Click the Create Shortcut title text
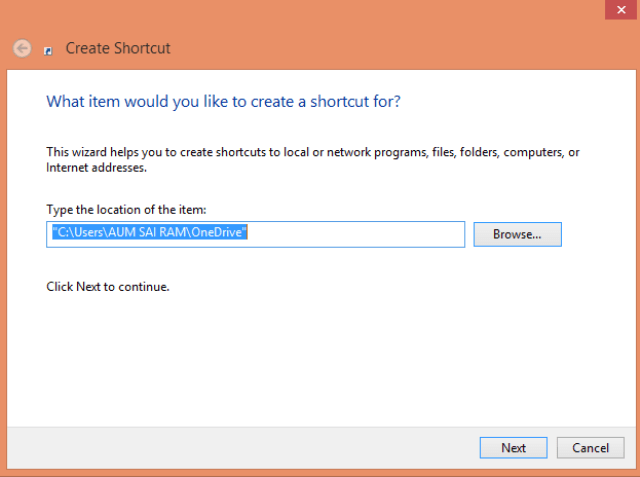Image resolution: width=640 pixels, height=477 pixels. 118,48
